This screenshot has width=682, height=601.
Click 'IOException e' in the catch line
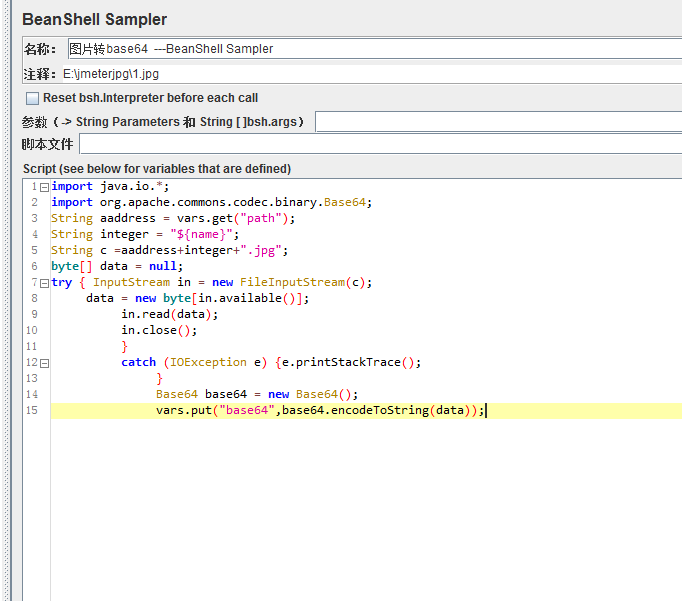215,363
